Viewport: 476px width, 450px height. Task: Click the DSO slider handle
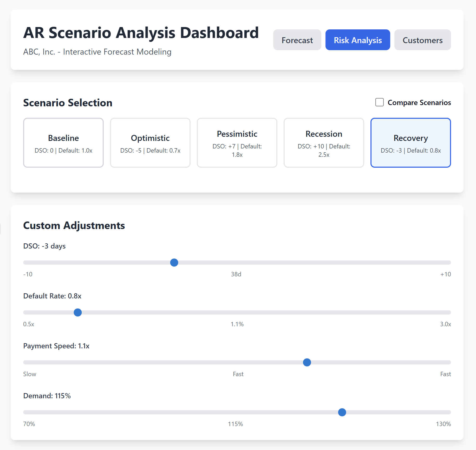pyautogui.click(x=174, y=263)
